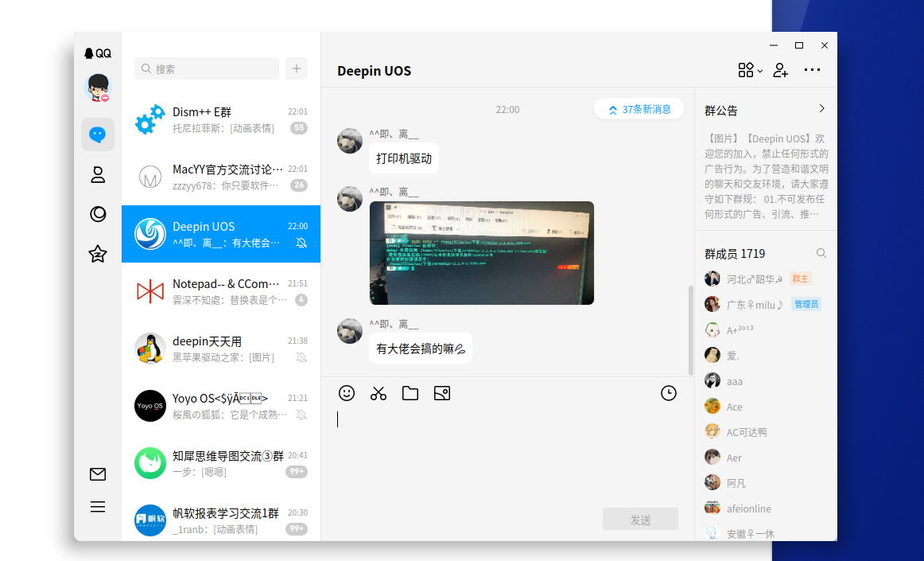Open the Messages tab in sidebar
This screenshot has height=561, width=924.
click(98, 134)
